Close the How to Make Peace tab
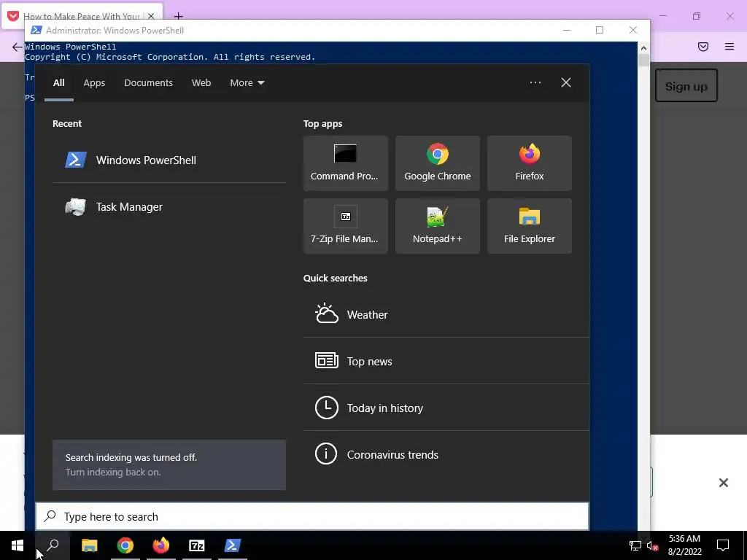The width and height of the screenshot is (747, 560). pos(151,16)
